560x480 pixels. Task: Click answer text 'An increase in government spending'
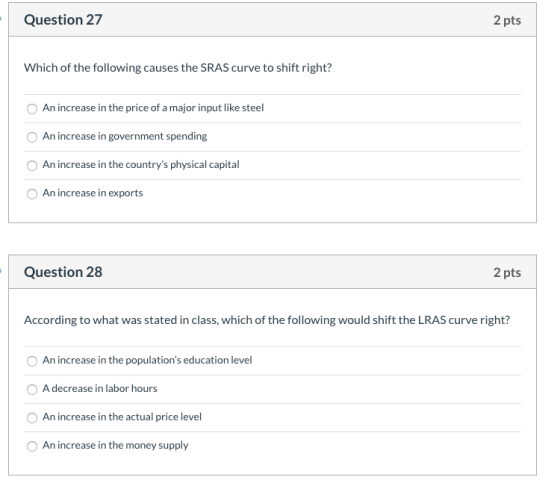[x=125, y=136]
